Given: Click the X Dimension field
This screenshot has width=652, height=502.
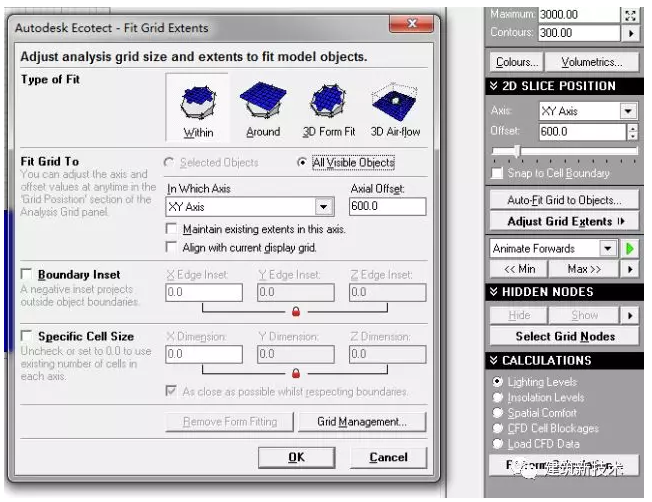Looking at the screenshot, I should (204, 354).
